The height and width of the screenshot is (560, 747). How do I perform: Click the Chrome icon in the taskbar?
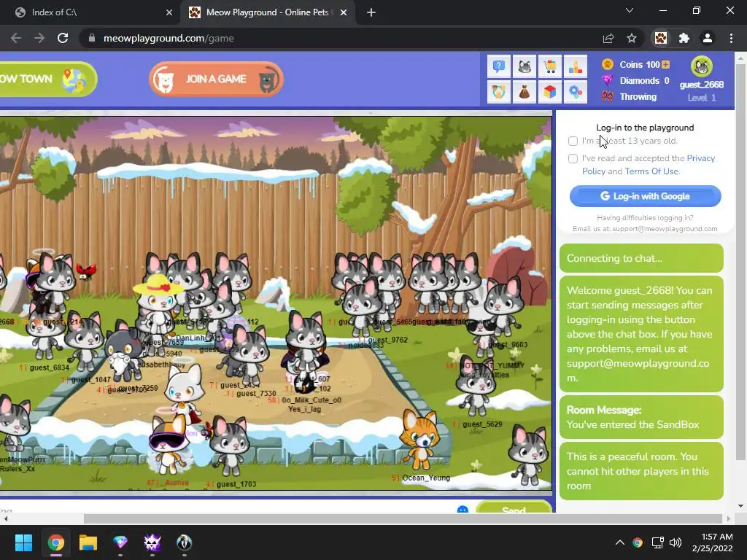point(55,542)
